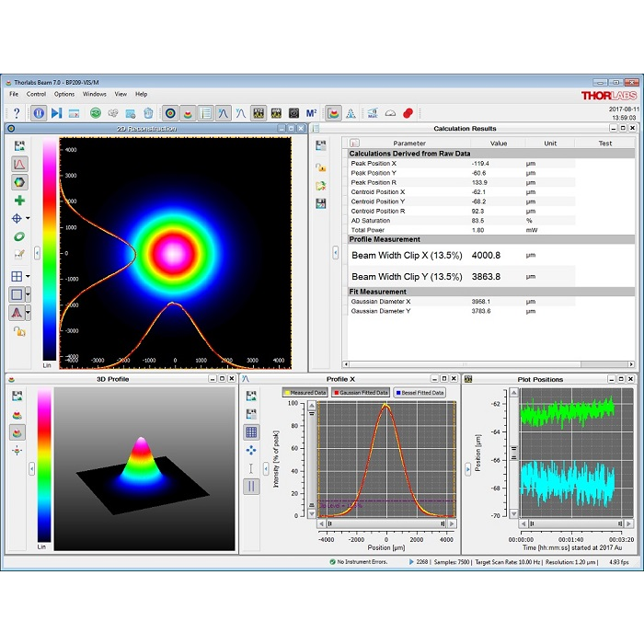Open the dropdown beside the blue crosshair tool
644x644 pixels.
[29, 219]
